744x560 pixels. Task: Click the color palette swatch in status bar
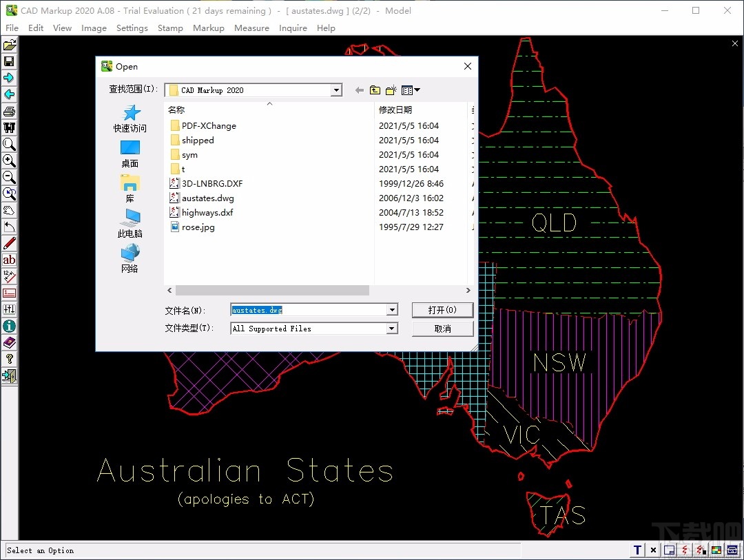[x=716, y=550]
